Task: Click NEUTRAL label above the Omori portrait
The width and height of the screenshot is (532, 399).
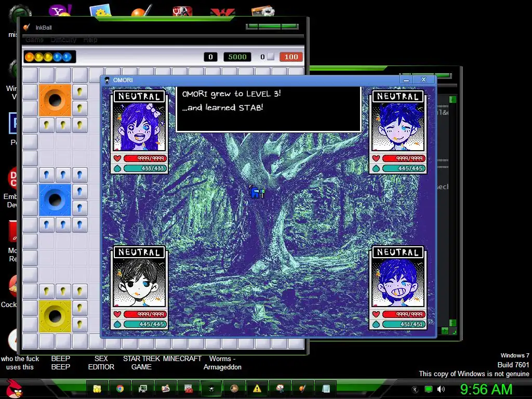Action: (139, 252)
